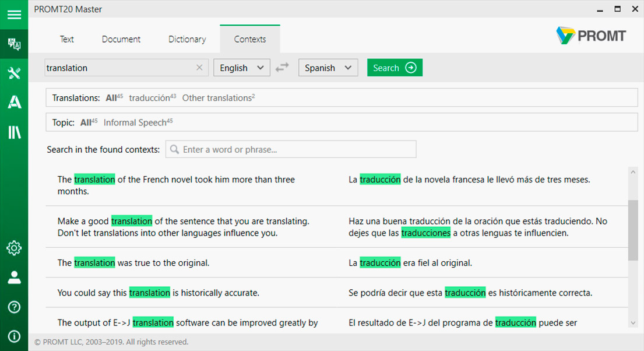
Task: Open help question mark icon
Action: [x=14, y=307]
